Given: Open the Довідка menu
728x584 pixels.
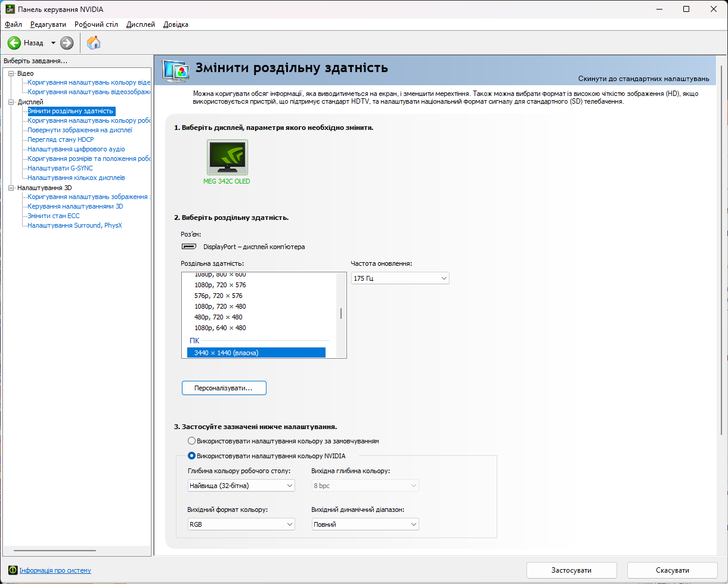Looking at the screenshot, I should 176,24.
